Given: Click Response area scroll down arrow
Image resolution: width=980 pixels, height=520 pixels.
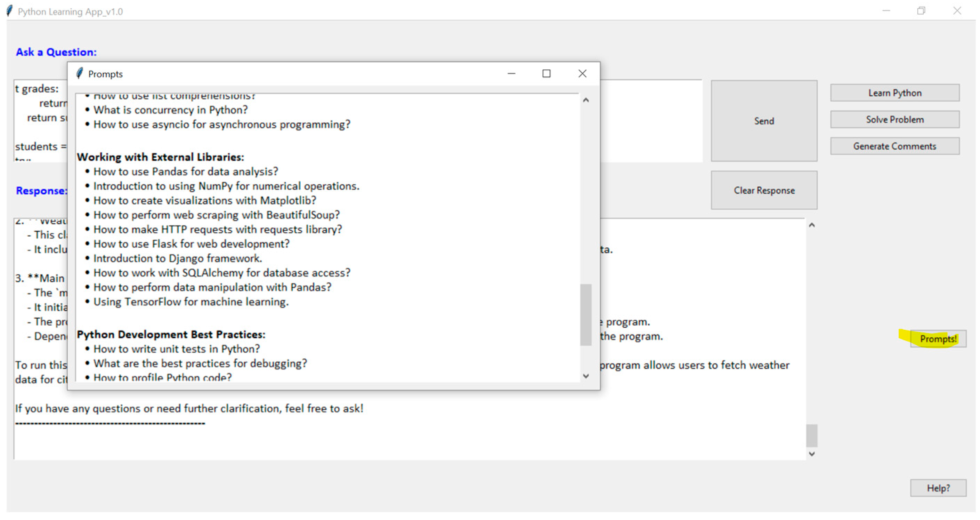Looking at the screenshot, I should click(x=811, y=454).
